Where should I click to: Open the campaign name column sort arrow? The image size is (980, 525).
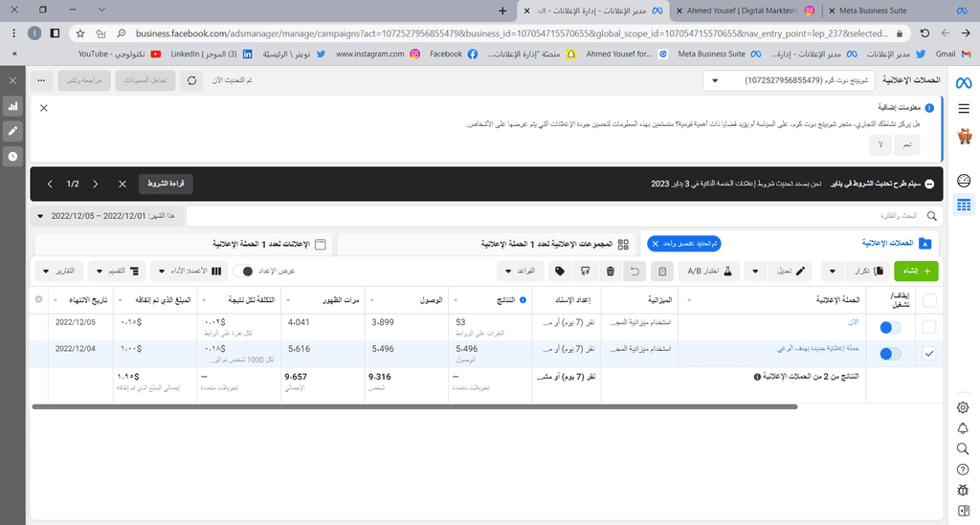(x=689, y=300)
